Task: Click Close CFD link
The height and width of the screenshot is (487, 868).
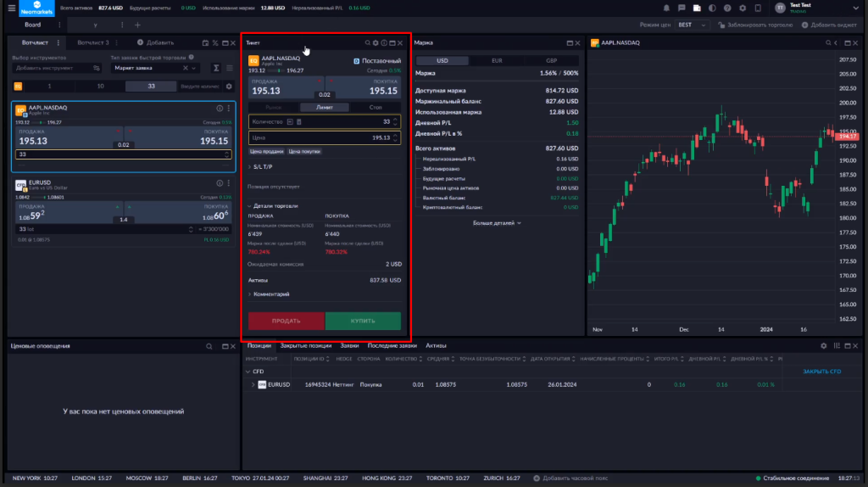Action: 821,372
